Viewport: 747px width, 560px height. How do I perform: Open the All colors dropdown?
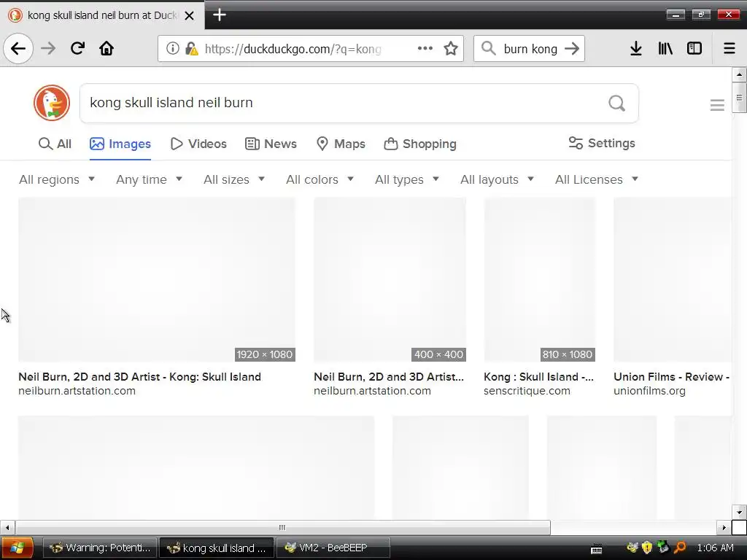[320, 179]
